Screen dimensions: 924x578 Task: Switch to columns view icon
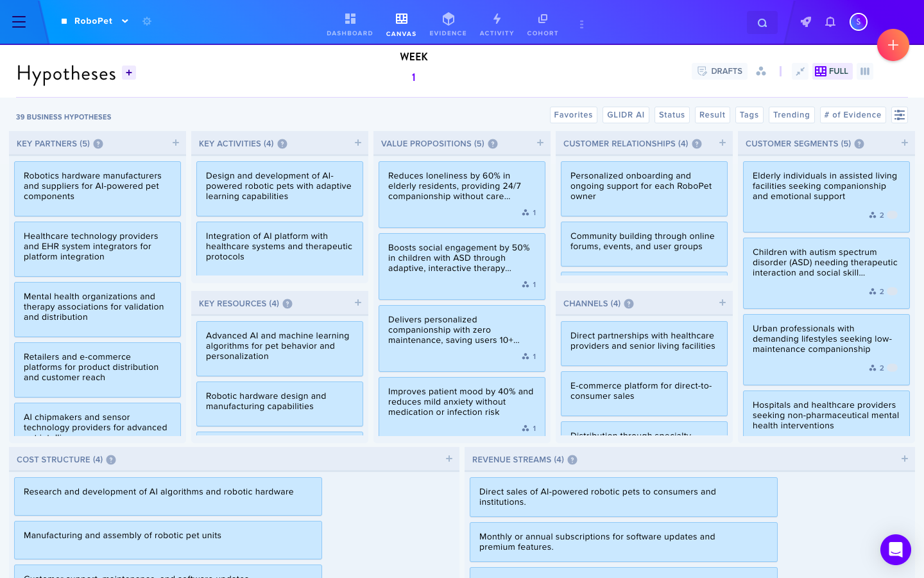click(865, 71)
